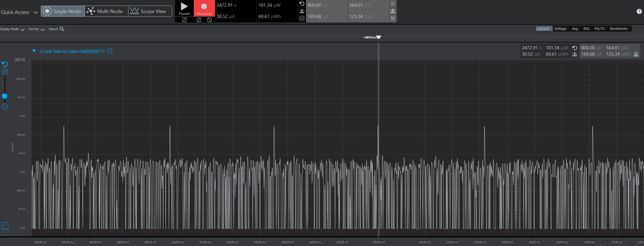Viewport: 644px width, 246px height.
Task: Click list icon below save in top statistics bar
Action: pyautogui.click(x=302, y=19)
